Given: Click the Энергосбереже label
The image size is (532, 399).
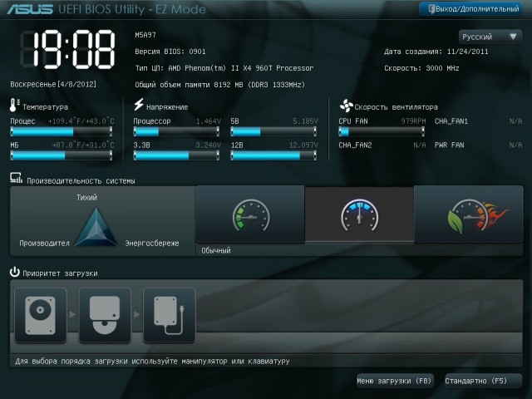Looking at the screenshot, I should pos(152,243).
